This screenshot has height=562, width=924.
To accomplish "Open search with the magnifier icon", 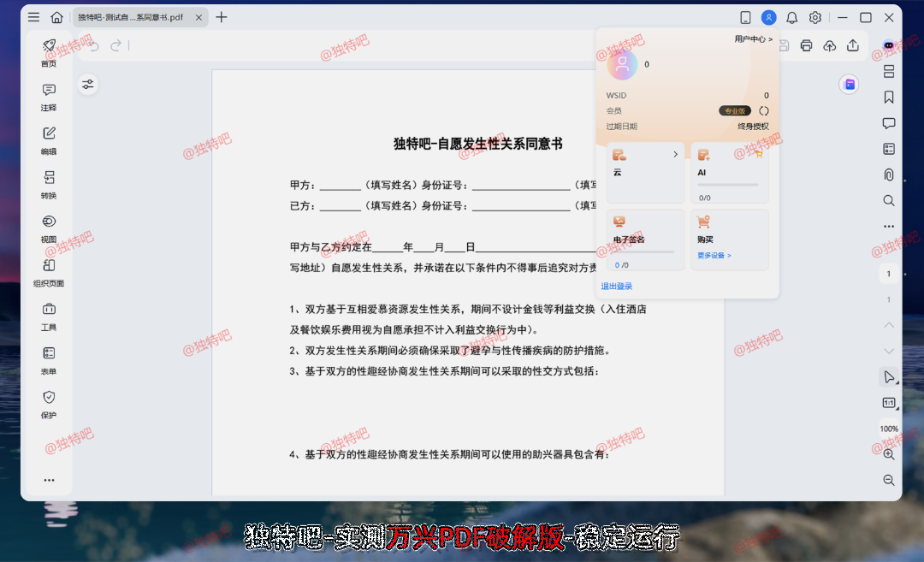I will click(889, 201).
